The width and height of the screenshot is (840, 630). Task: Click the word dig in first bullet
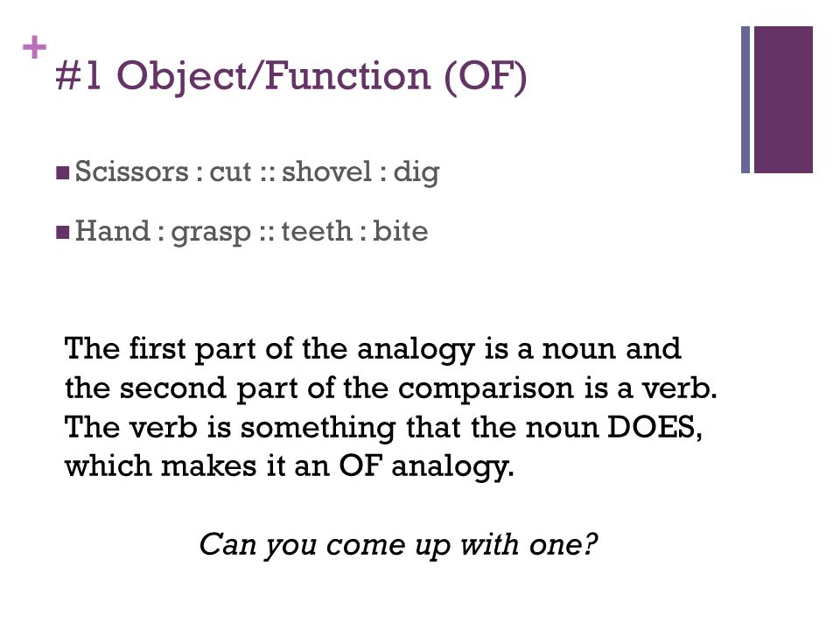click(416, 172)
